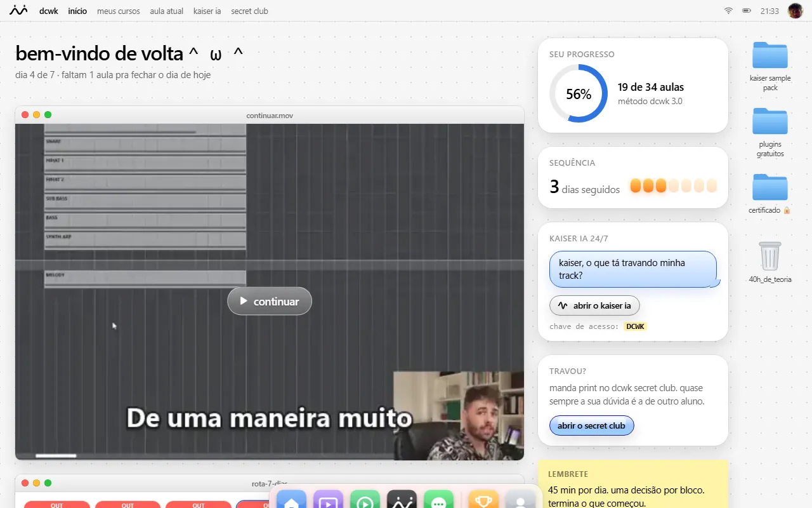
Task: Click the dcwk app name in menu bar
Action: pyautogui.click(x=48, y=11)
